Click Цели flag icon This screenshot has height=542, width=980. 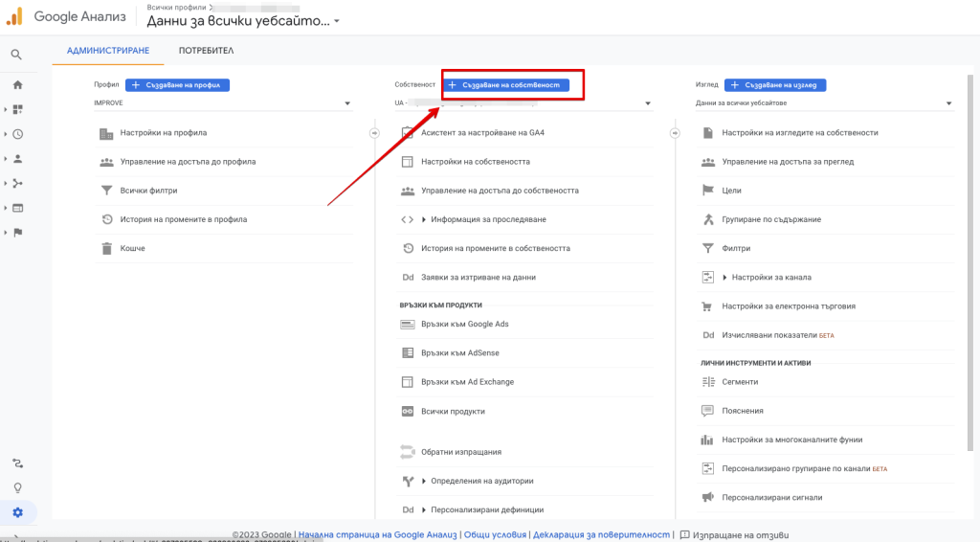click(x=707, y=190)
